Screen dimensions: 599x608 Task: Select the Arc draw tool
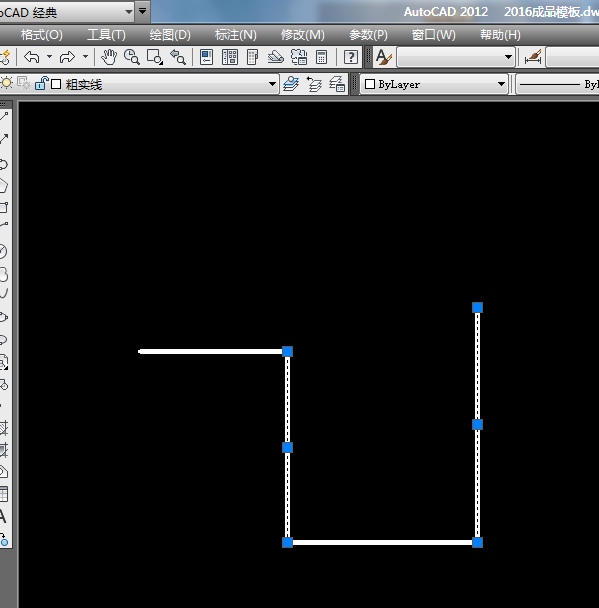point(4,225)
